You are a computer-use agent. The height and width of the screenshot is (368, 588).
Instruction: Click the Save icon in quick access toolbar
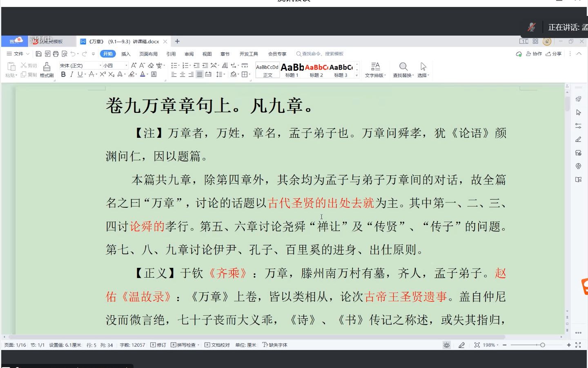[38, 54]
